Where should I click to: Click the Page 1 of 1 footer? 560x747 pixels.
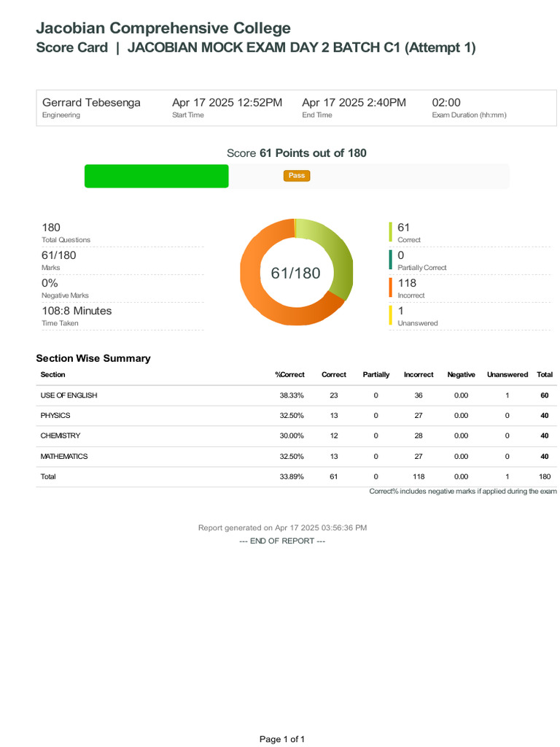click(x=282, y=739)
